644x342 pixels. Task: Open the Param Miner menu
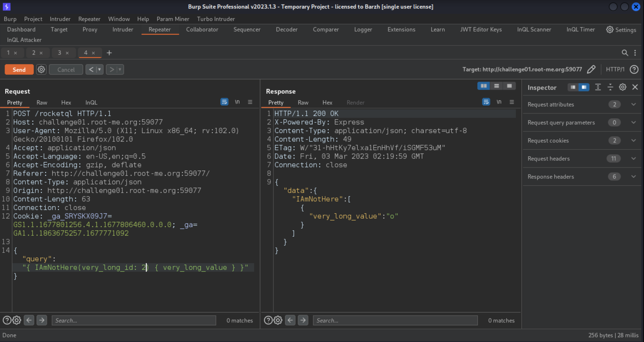click(173, 19)
